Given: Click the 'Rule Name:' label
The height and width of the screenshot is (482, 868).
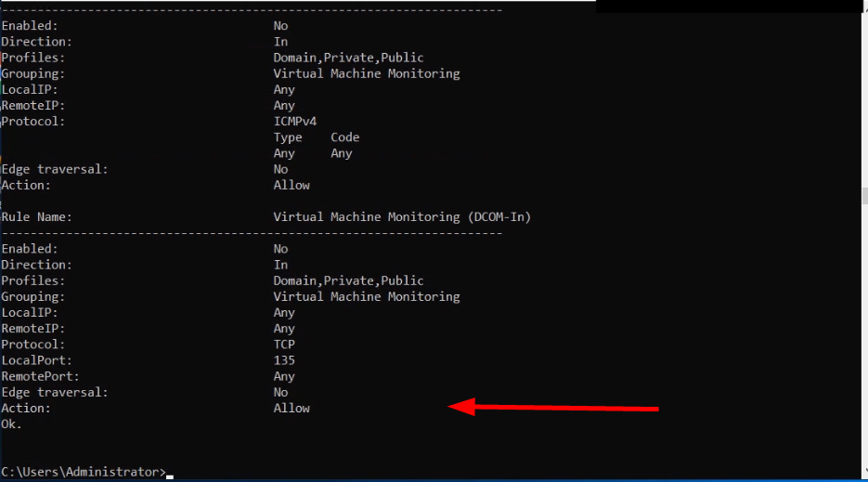Looking at the screenshot, I should (x=36, y=217).
